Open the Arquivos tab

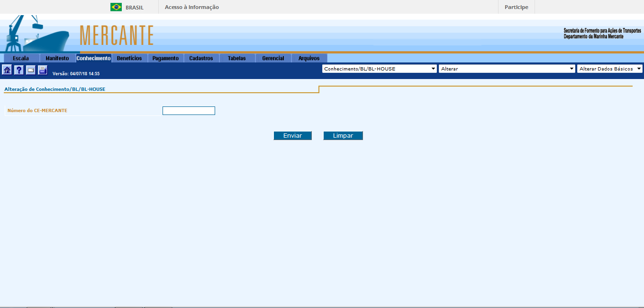pos(309,58)
